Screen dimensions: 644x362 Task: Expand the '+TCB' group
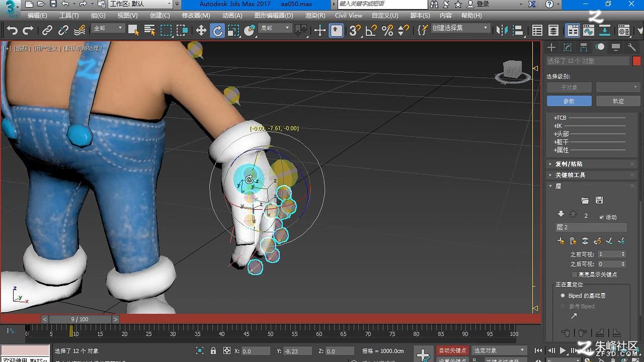[560, 118]
